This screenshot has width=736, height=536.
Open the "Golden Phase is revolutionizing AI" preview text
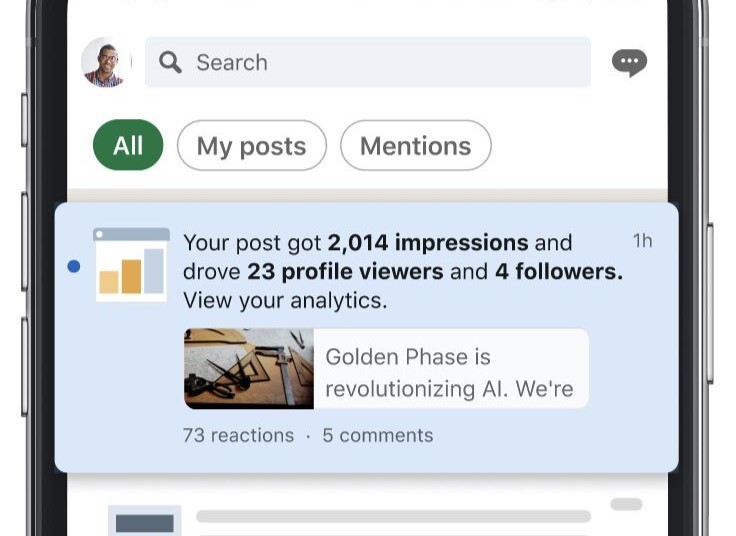(x=450, y=372)
